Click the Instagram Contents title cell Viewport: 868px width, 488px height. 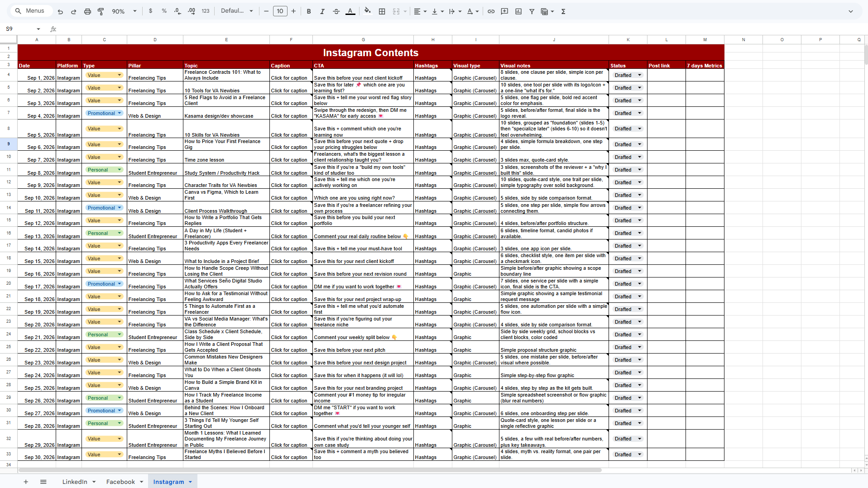371,53
